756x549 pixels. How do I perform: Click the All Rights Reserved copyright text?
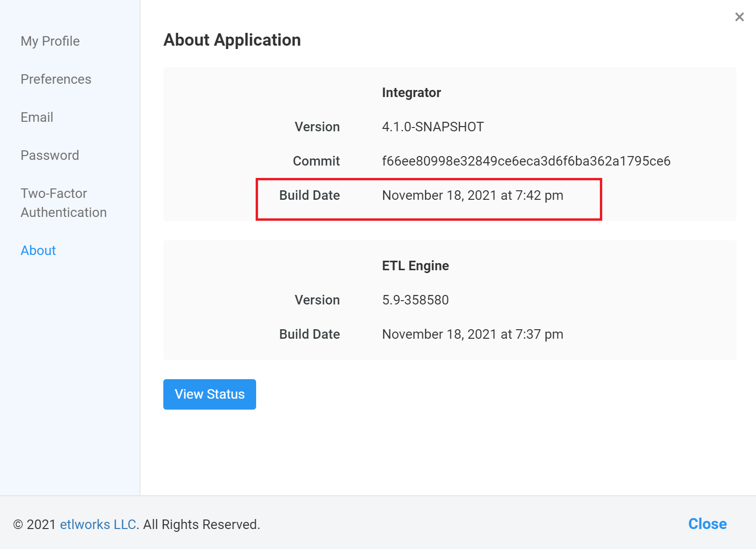[x=201, y=524]
